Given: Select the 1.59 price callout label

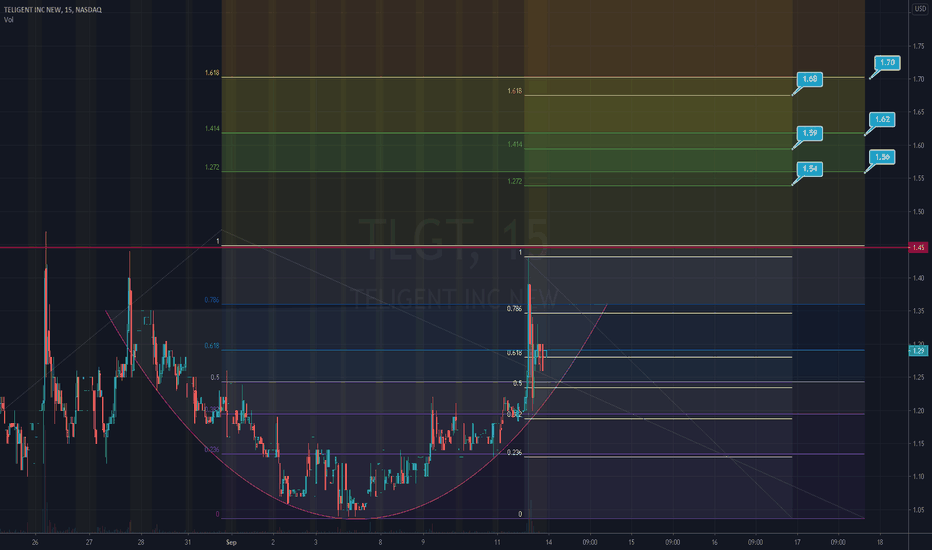Looking at the screenshot, I should click(x=810, y=133).
